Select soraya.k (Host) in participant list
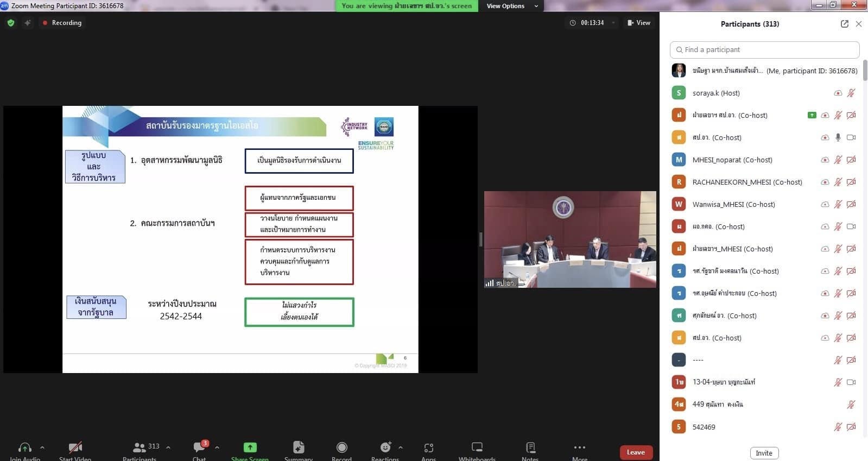The height and width of the screenshot is (461, 868). (x=764, y=93)
